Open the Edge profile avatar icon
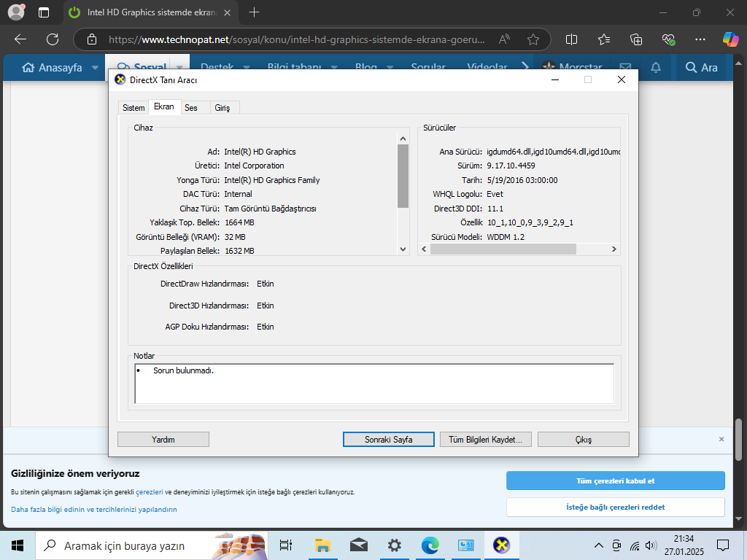747x560 pixels. pos(16,12)
